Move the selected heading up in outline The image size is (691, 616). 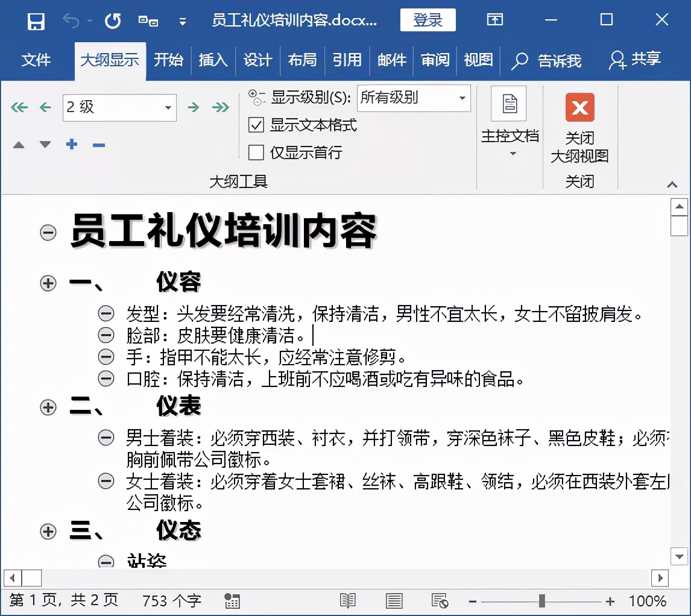[x=19, y=145]
